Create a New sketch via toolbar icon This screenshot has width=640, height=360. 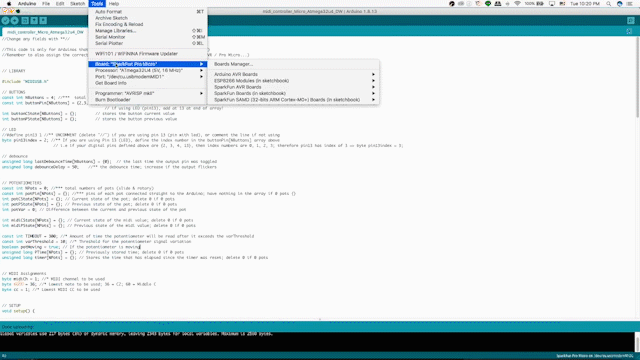pyautogui.click(x=25, y=20)
